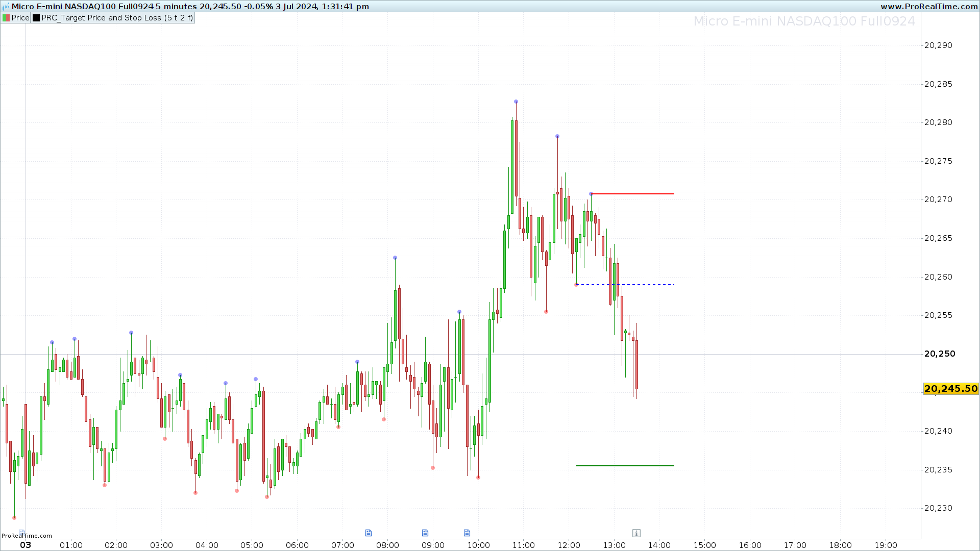Open the news document icon near 07:30
The image size is (980, 551).
369,533
